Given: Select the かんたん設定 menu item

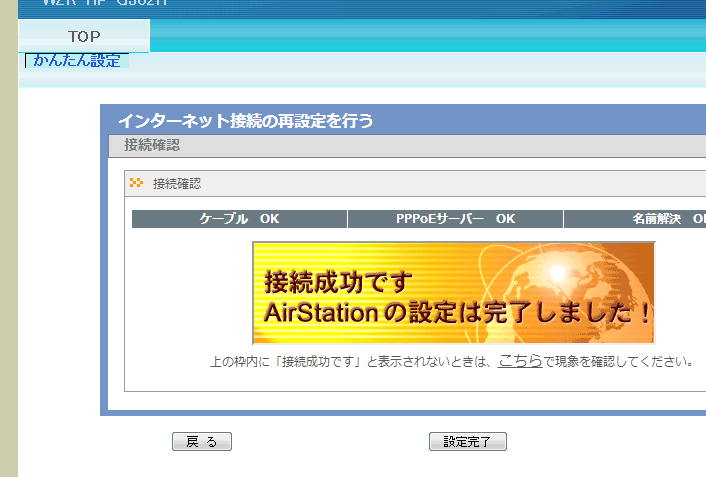Looking at the screenshot, I should pyautogui.click(x=77, y=61).
